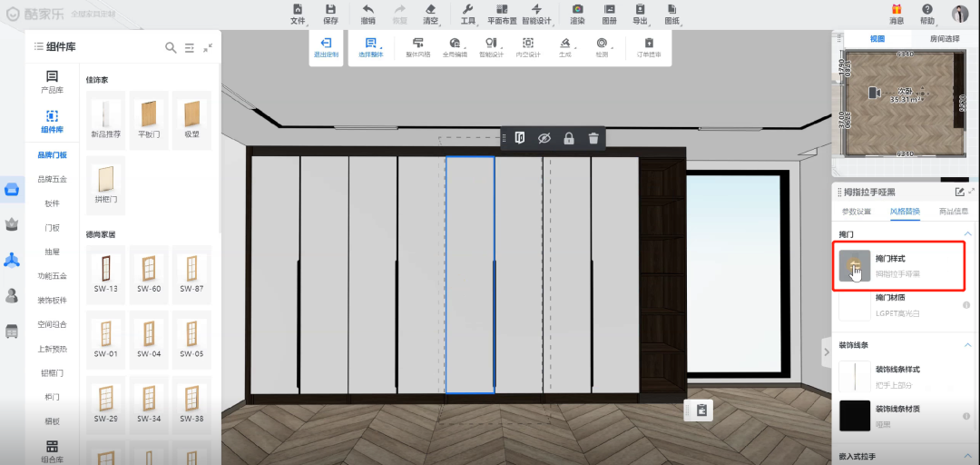Collapse the 组件库 panel with shrink arrows
The image size is (980, 465).
click(x=208, y=47)
